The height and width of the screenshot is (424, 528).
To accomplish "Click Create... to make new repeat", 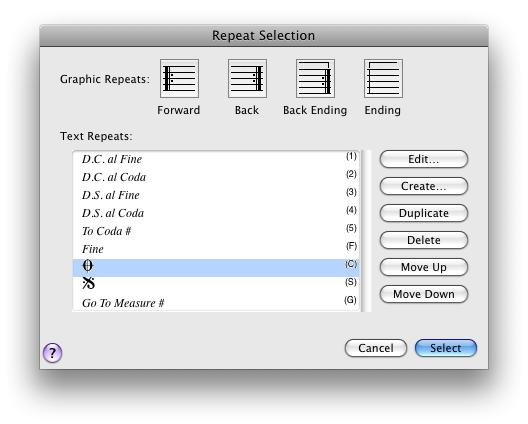I will [x=424, y=186].
